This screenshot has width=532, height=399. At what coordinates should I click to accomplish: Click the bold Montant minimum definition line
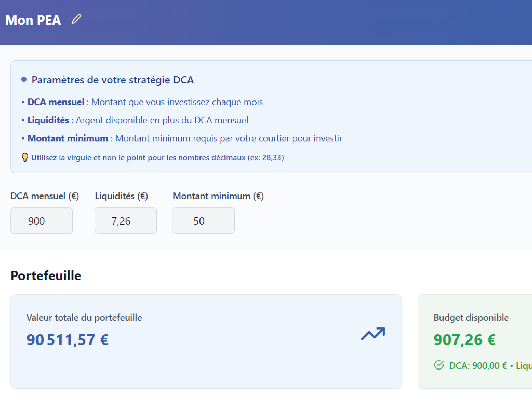pos(184,138)
